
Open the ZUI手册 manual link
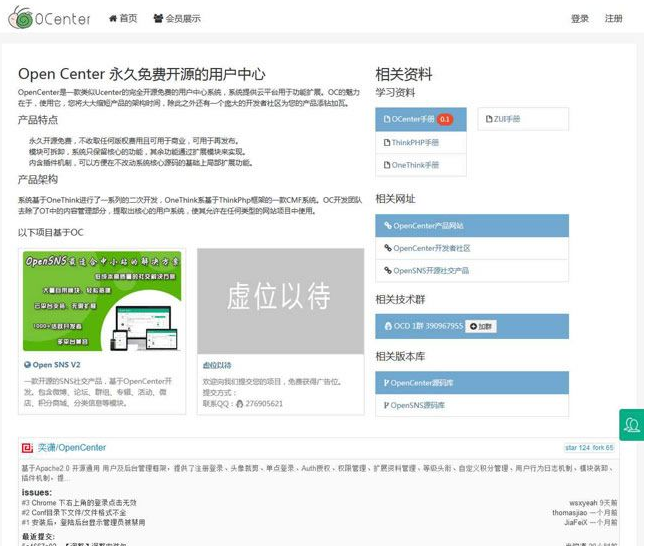pos(523,119)
